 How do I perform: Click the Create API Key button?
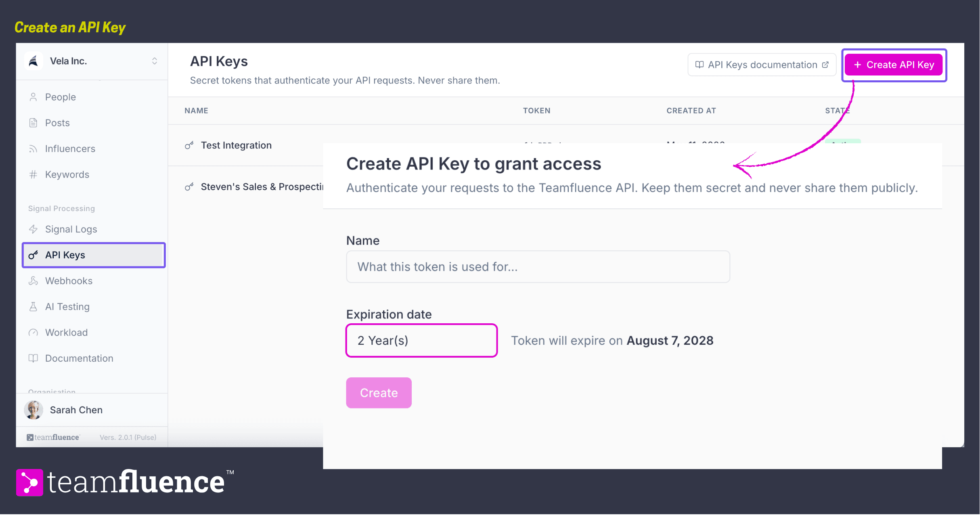(x=894, y=65)
